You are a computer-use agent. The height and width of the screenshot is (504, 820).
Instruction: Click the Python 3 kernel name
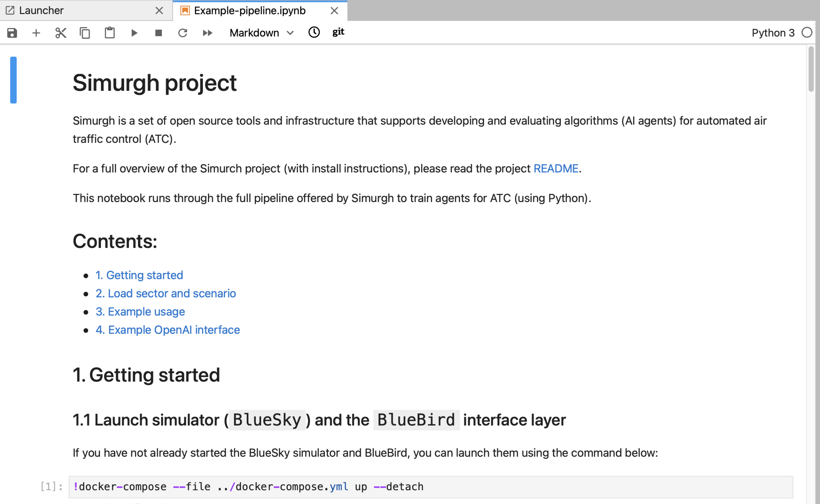point(773,33)
